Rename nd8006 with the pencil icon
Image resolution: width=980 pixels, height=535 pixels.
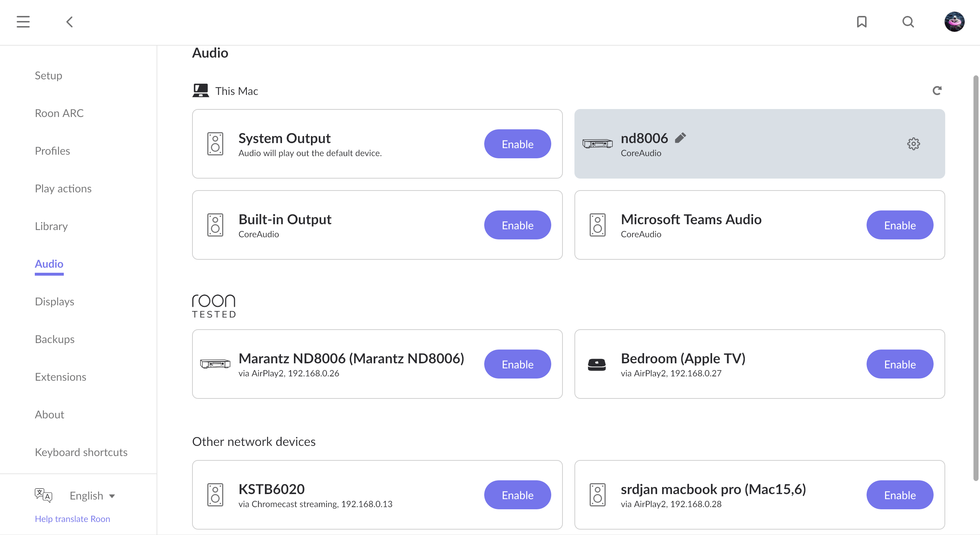(681, 138)
